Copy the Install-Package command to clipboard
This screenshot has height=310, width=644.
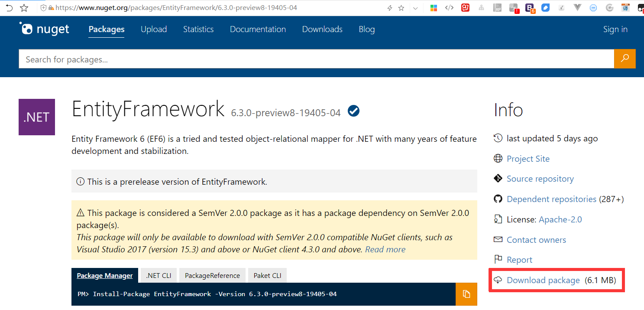pyautogui.click(x=466, y=294)
